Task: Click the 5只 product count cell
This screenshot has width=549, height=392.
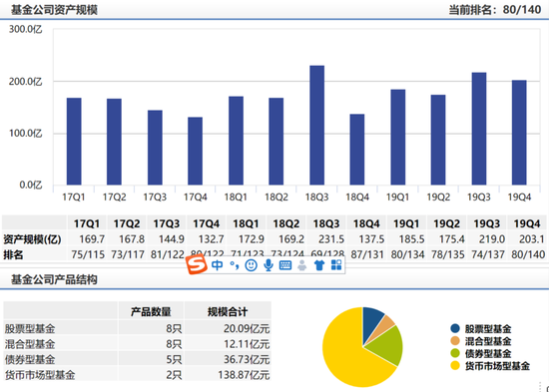Action: [174, 359]
